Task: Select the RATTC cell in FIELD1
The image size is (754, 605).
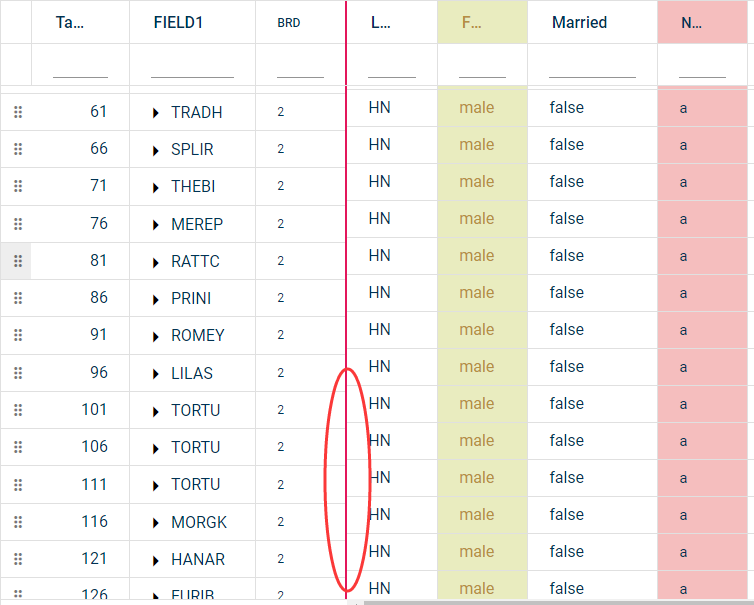Action: pos(195,261)
